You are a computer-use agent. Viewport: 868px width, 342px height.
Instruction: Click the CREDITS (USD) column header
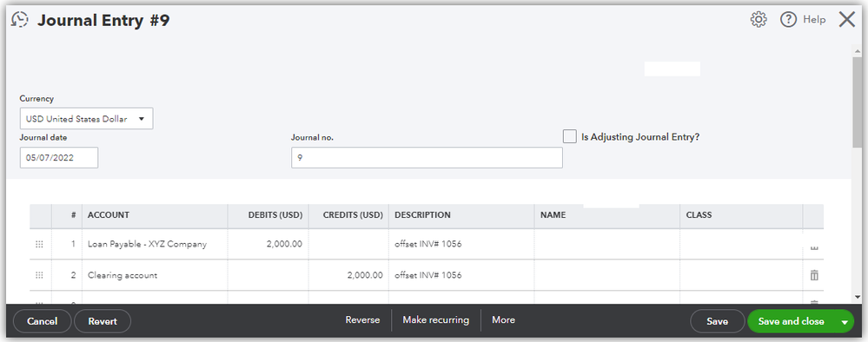[x=348, y=215]
